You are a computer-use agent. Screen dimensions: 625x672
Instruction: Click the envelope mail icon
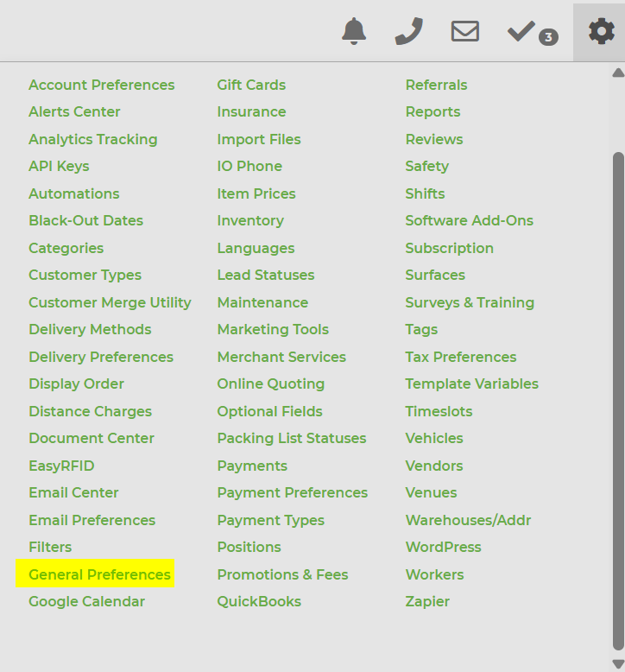coord(464,31)
